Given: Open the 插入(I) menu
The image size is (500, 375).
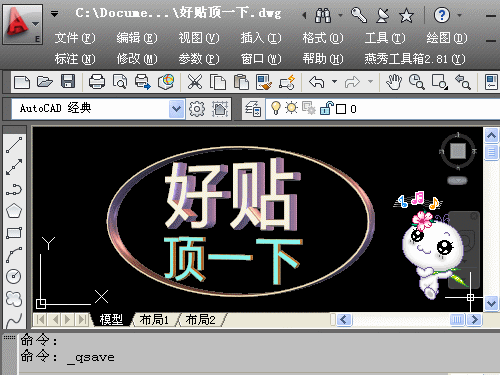Looking at the screenshot, I should click(x=261, y=38).
